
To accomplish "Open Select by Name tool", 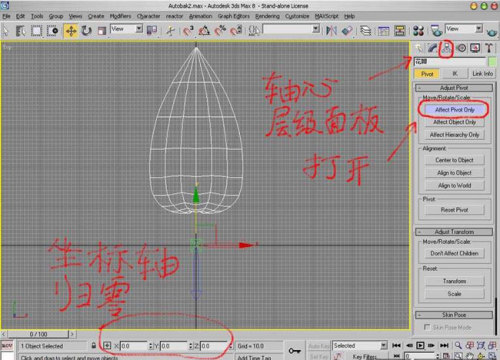I will tap(21, 31).
